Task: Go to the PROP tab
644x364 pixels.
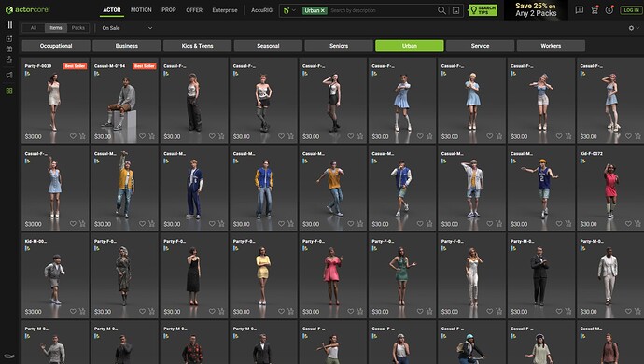Action: (168, 10)
